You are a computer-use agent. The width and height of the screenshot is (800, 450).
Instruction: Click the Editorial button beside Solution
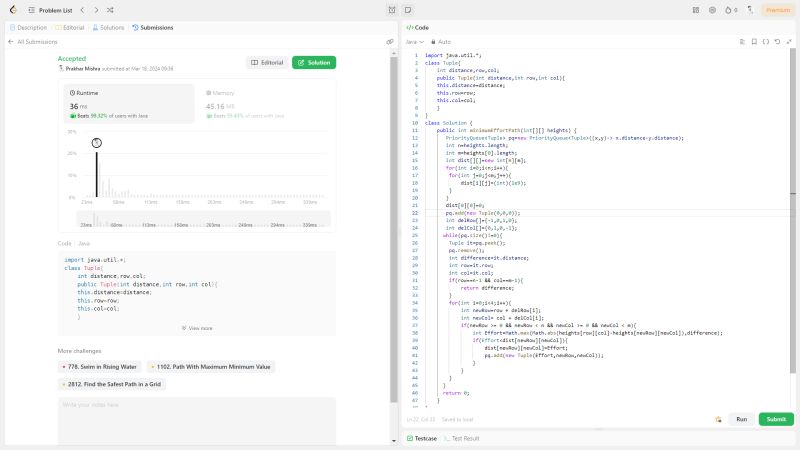click(x=267, y=63)
